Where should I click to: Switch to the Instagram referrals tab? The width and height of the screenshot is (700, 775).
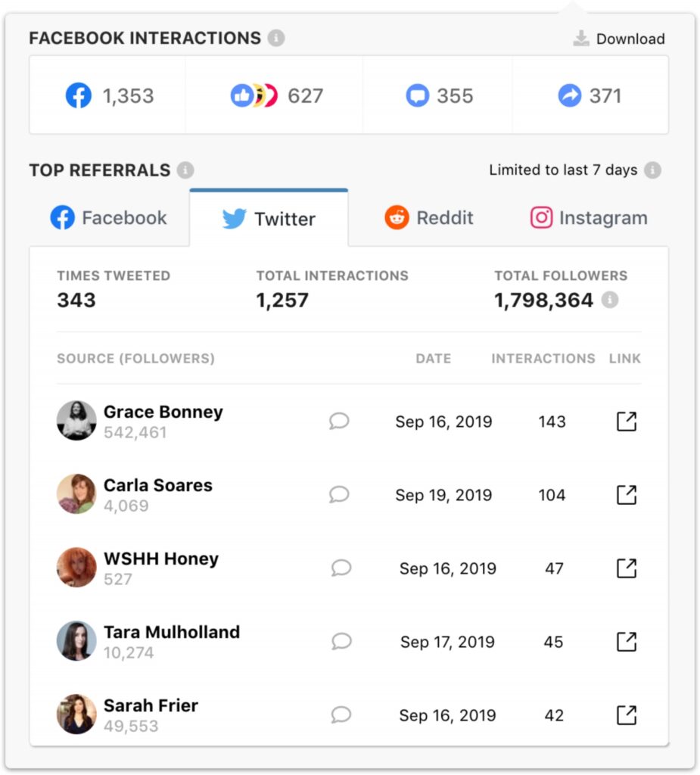point(589,218)
